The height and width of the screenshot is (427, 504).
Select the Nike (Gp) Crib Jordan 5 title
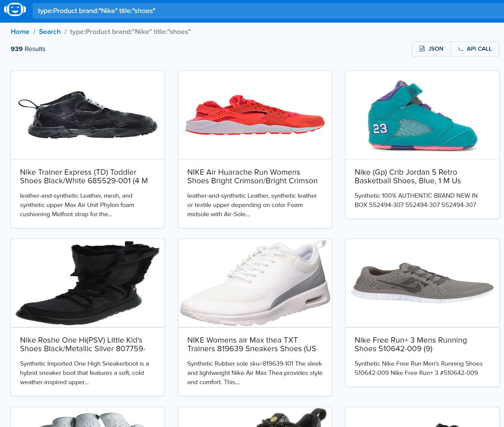pos(408,176)
